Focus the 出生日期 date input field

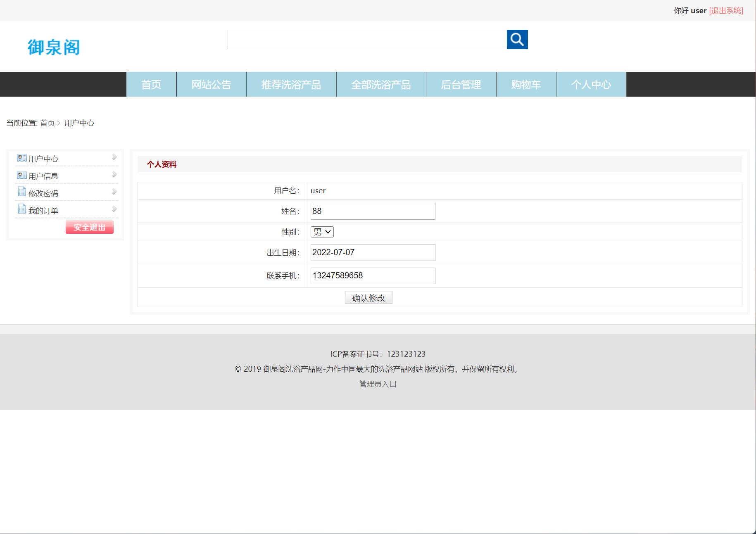click(373, 253)
